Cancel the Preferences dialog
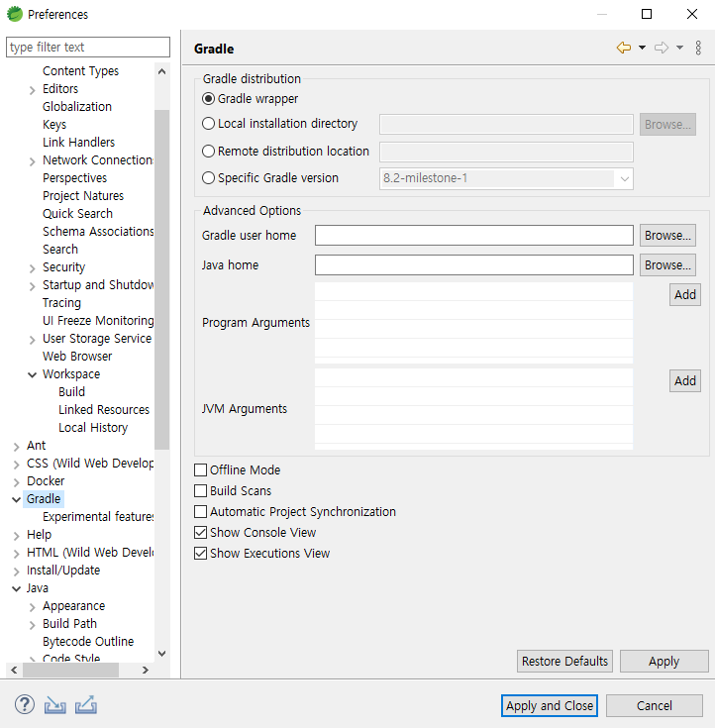This screenshot has height=728, width=715. click(x=655, y=705)
